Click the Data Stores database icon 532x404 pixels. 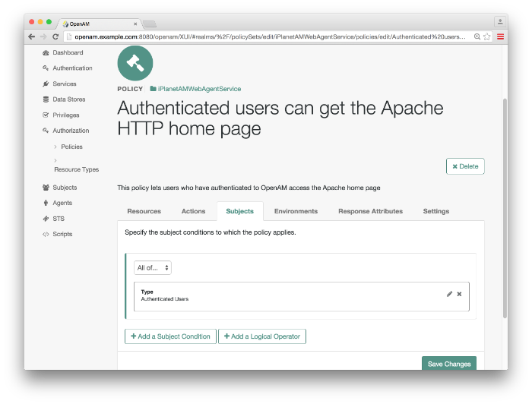[46, 99]
